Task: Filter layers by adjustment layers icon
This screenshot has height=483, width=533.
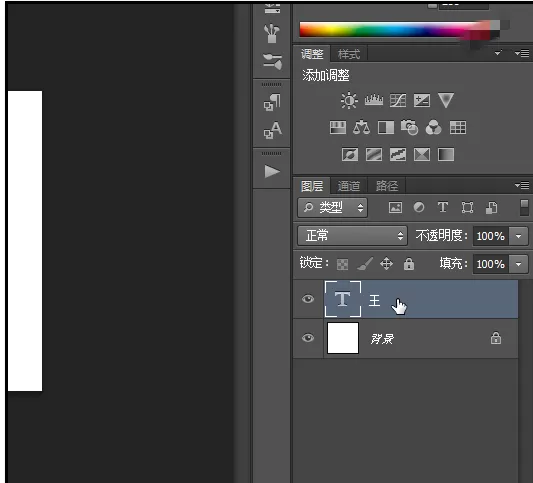Action: point(419,207)
